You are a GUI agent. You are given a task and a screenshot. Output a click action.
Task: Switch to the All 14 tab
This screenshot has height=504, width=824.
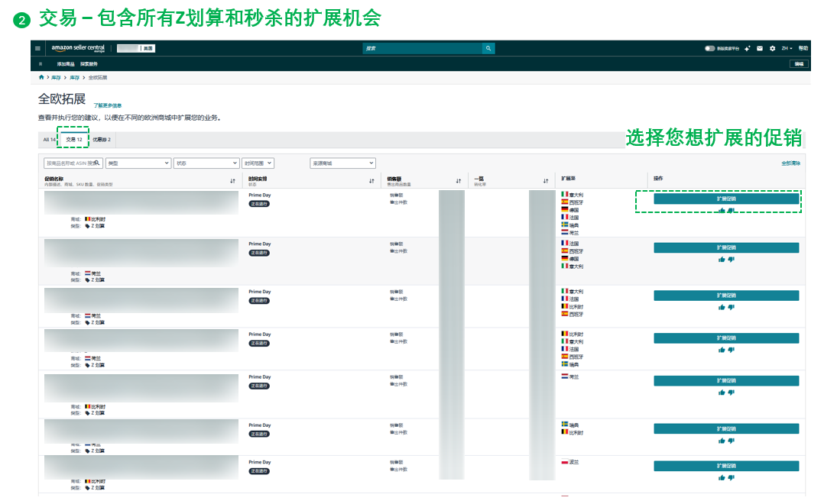coord(49,140)
